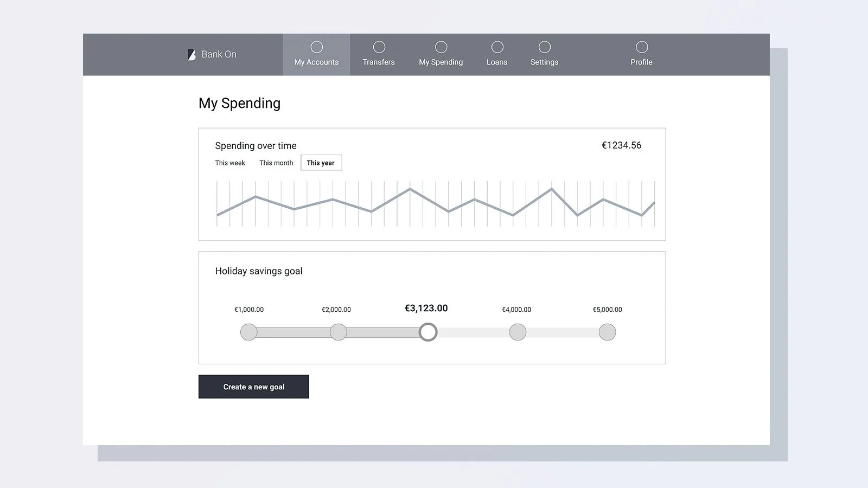Click the circle icon above Transfers
868x488 pixels.
[379, 47]
